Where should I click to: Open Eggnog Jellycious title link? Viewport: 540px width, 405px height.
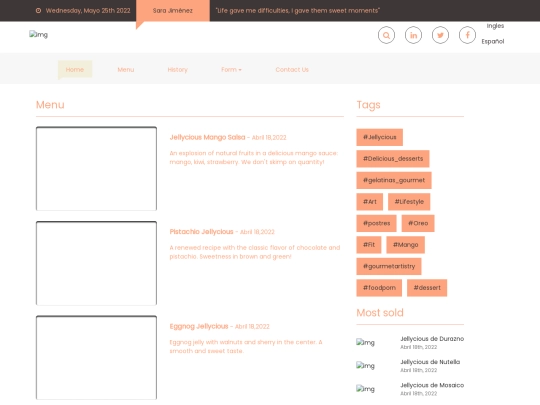(199, 326)
